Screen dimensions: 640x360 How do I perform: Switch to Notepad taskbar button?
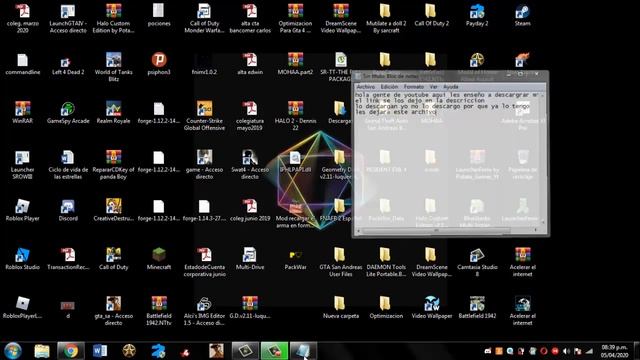click(x=303, y=351)
